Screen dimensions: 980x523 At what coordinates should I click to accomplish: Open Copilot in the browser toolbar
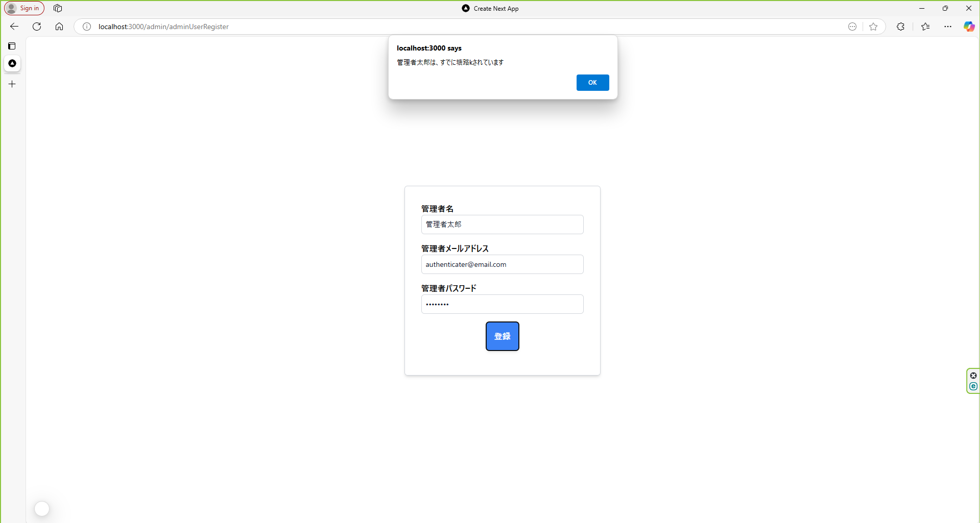coord(969,27)
